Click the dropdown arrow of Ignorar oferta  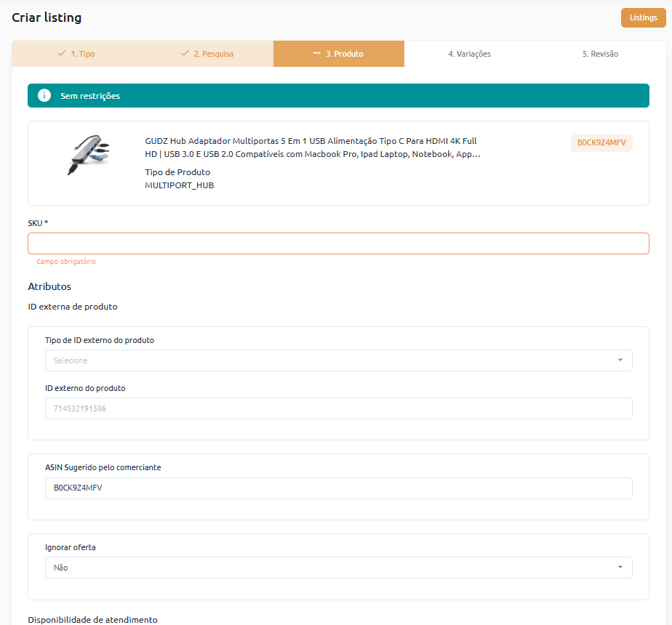click(x=620, y=568)
